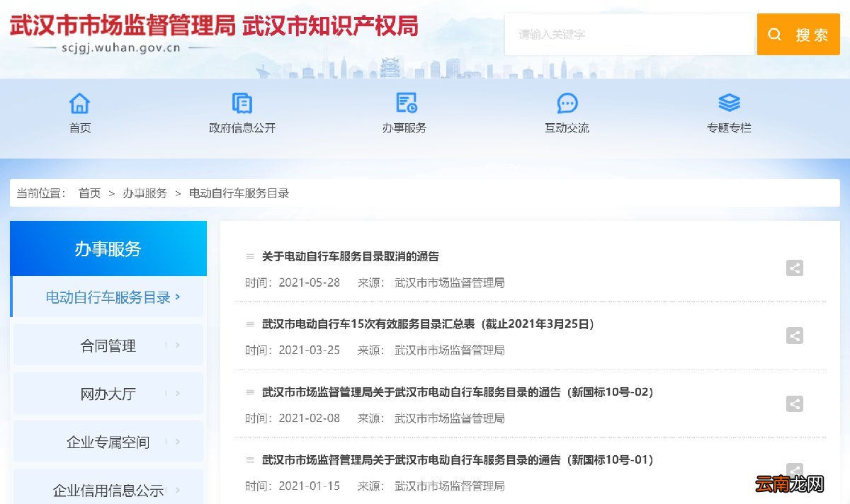The width and height of the screenshot is (850, 504).
Task: Select 合同管理 in the sidebar
Action: 108,345
